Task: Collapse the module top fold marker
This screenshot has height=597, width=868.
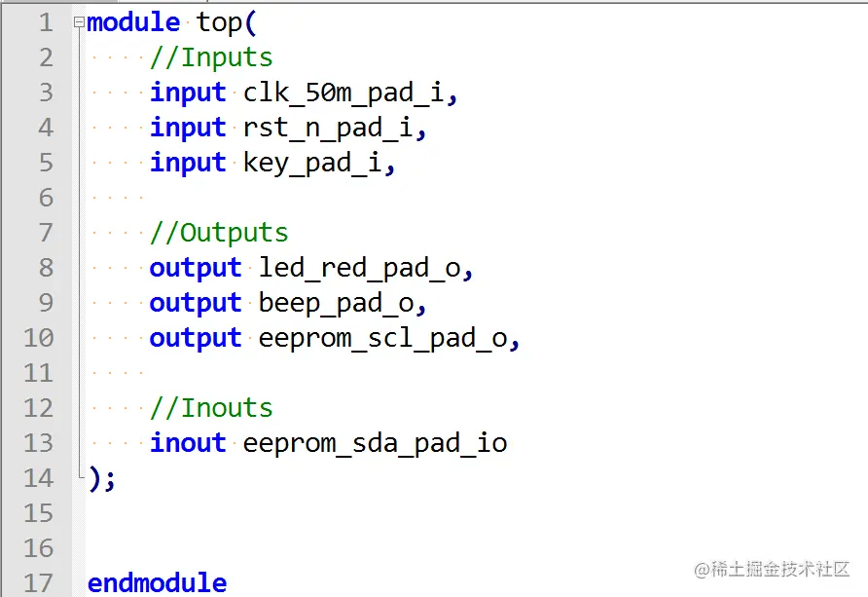Action: (x=79, y=22)
